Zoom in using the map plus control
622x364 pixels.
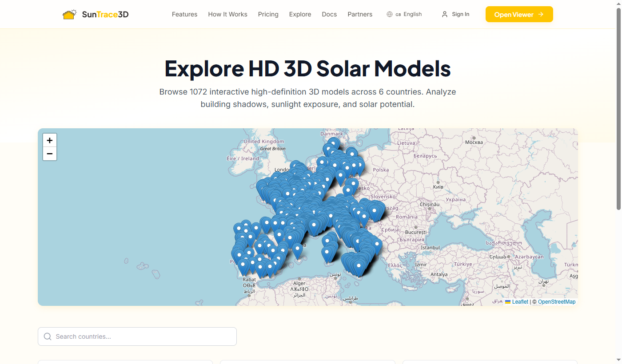coord(49,140)
